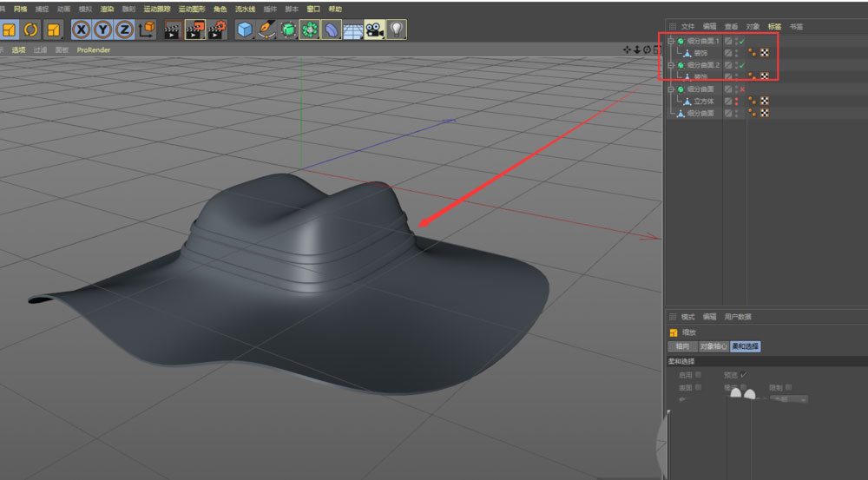Screen dimensions: 868x480
Task: Collapse the 细分曲面.1 tree node
Action: [671, 41]
